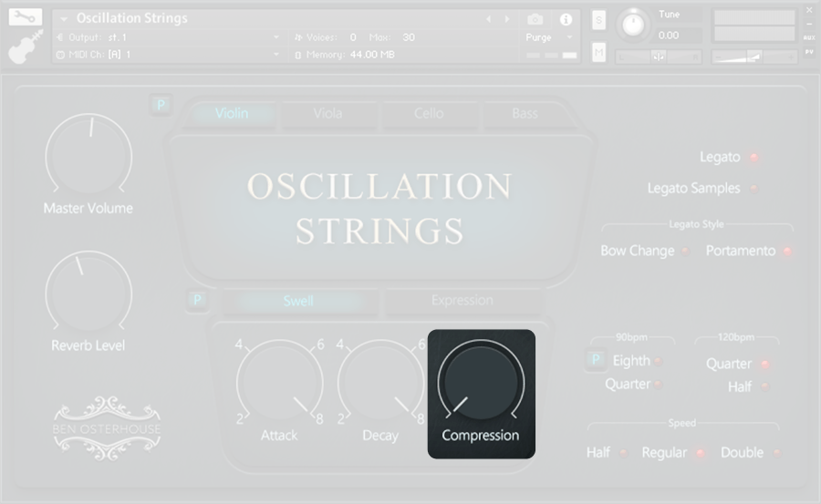The width and height of the screenshot is (821, 504).
Task: Set Speed to Regular
Action: pos(700,453)
